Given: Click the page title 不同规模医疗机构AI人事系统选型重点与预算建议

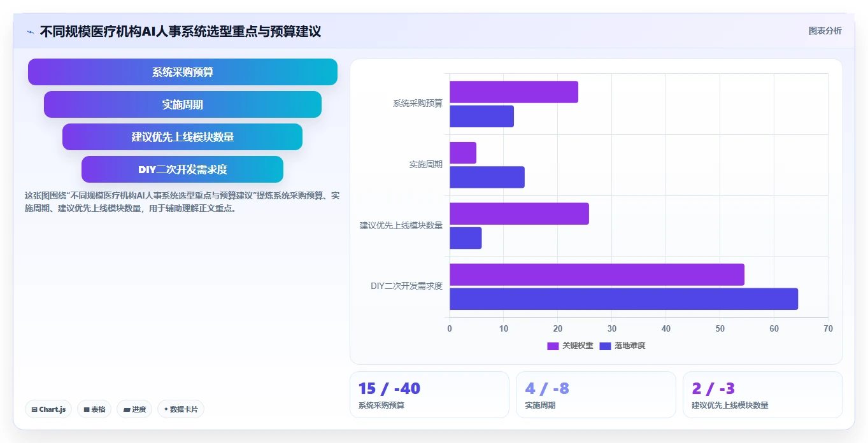Looking at the screenshot, I should point(180,31).
